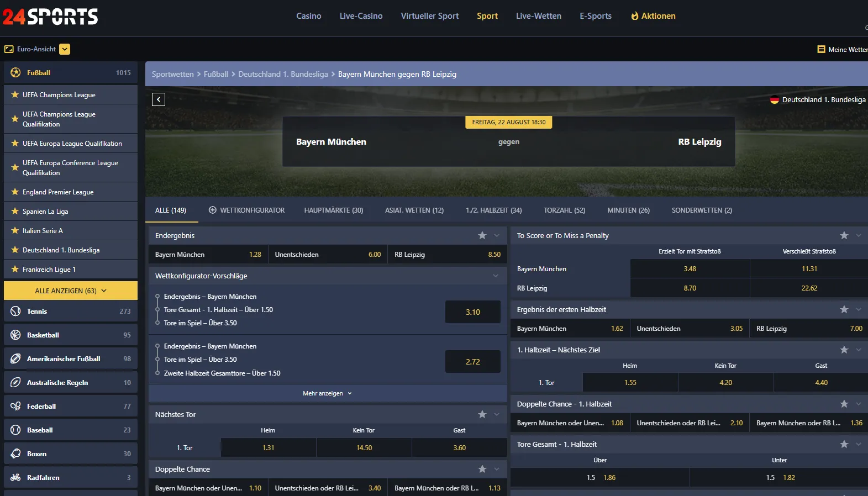Viewport: 868px width, 496px height.
Task: Collapse the Wettkonfigurator-Vorschläge section
Action: click(x=496, y=276)
